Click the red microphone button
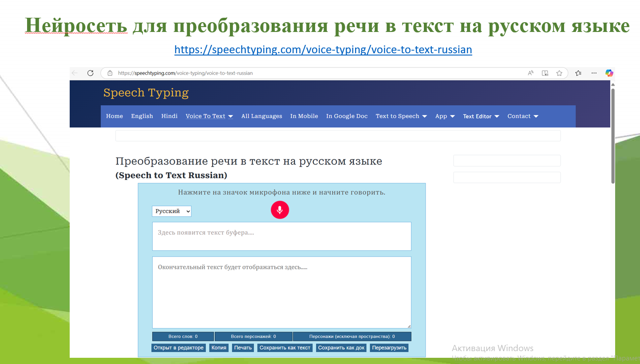 280,210
